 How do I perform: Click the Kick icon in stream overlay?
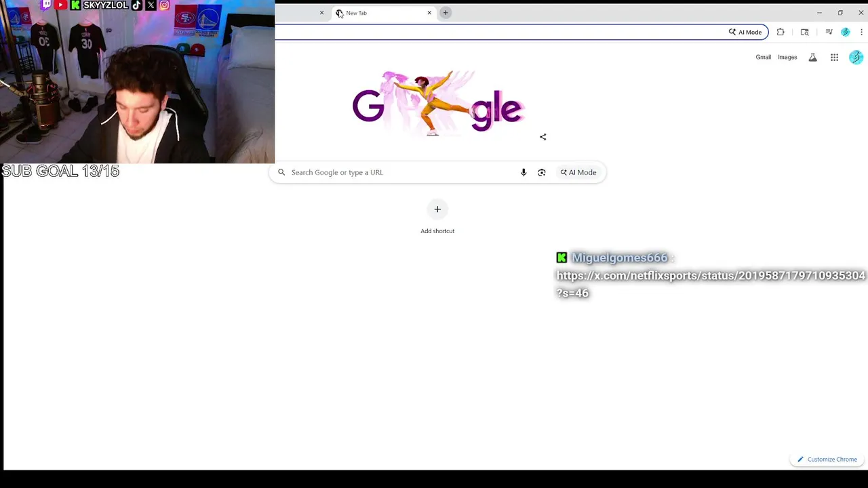(75, 5)
